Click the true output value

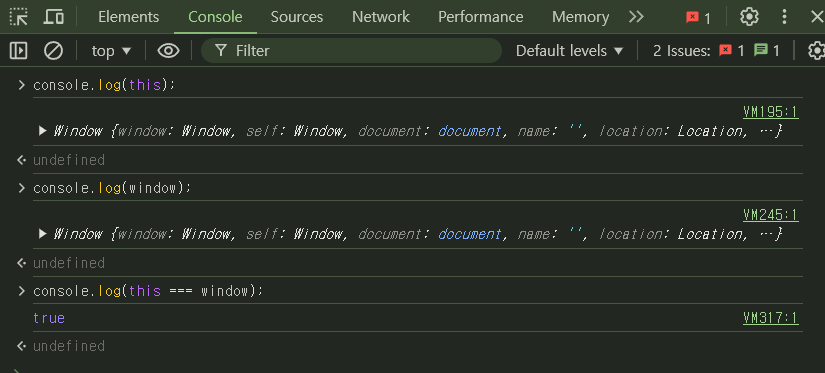pos(49,318)
